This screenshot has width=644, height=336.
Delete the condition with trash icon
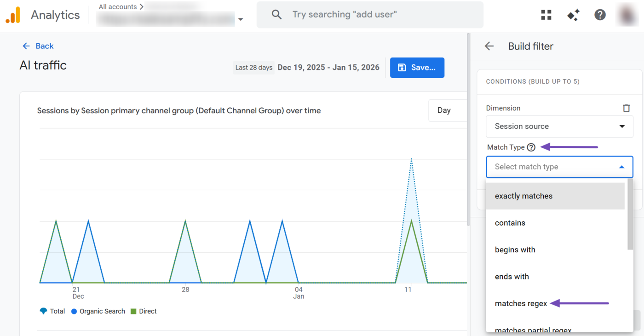(626, 108)
